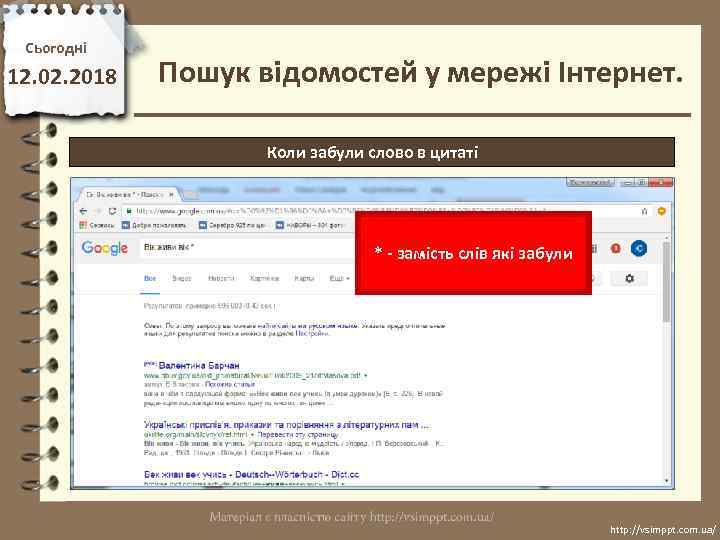The height and width of the screenshot is (540, 720).
Task: Switch to the 'Новости' search tab
Action: 221,278
